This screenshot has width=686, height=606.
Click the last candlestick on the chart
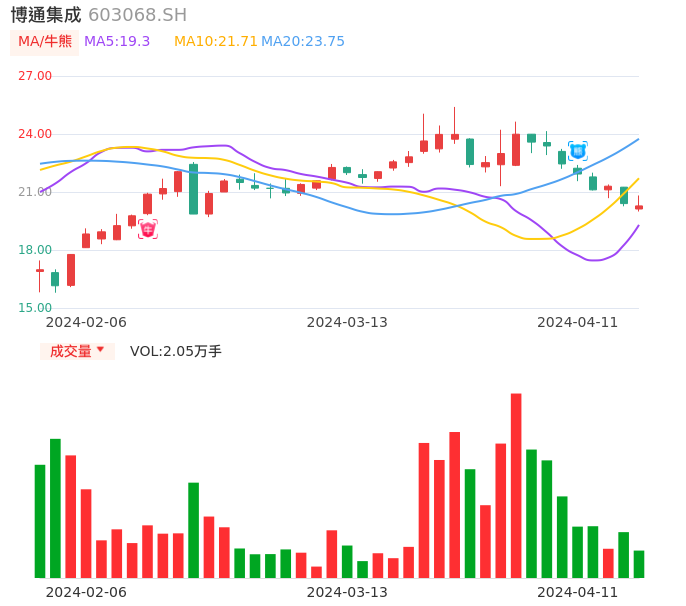pos(639,206)
